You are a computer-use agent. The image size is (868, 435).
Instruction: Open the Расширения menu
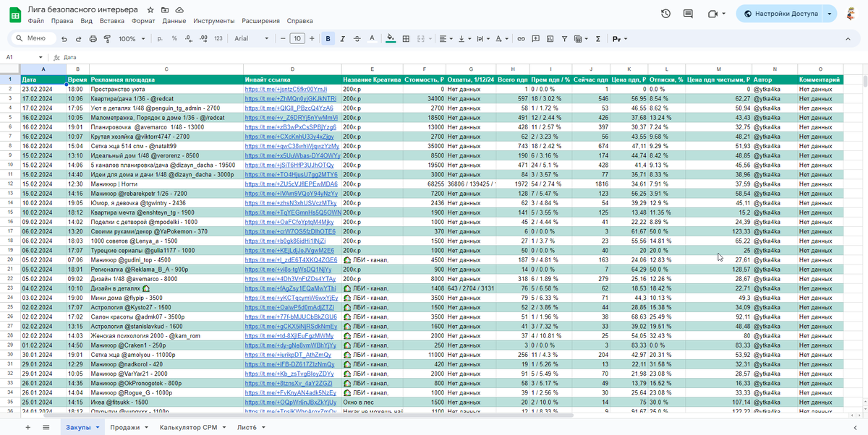(262, 21)
